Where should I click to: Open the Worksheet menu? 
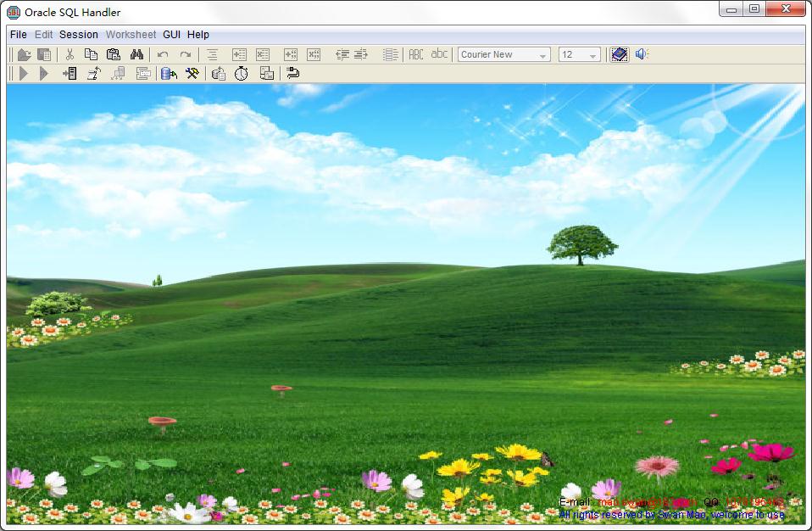click(130, 35)
